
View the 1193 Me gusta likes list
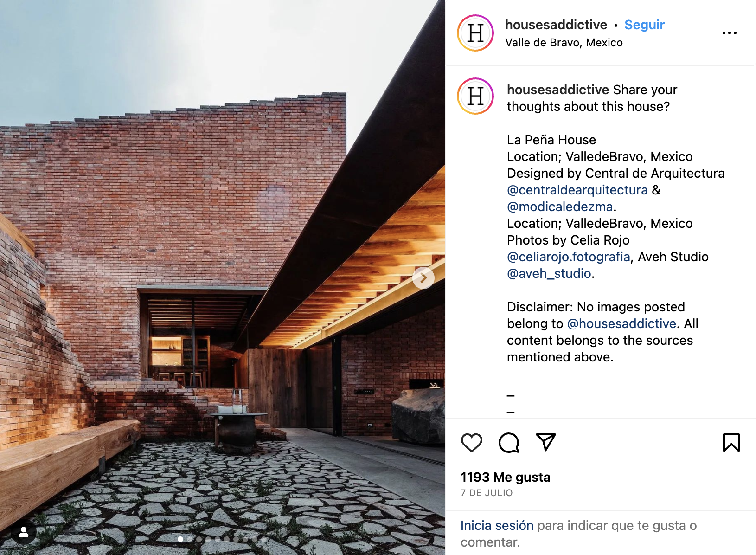click(505, 477)
